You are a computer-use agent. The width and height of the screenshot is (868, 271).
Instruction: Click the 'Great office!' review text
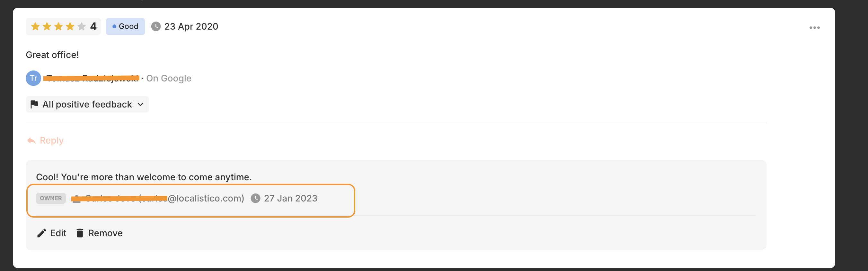52,55
